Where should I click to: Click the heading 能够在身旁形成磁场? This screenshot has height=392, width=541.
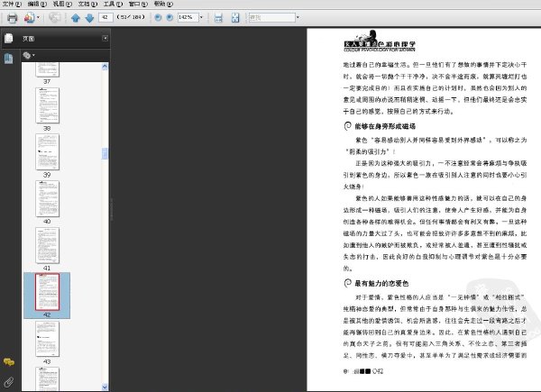click(x=385, y=126)
